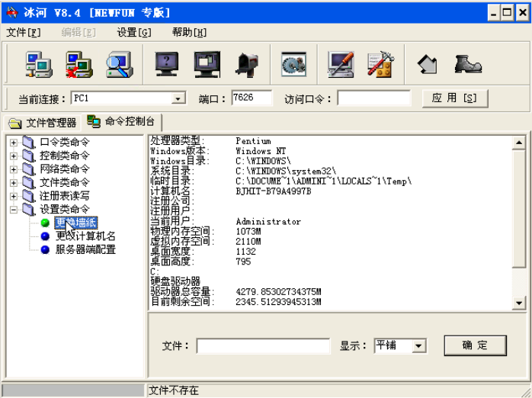
Task: Expand the 文件类命令 tree node
Action: click(14, 183)
